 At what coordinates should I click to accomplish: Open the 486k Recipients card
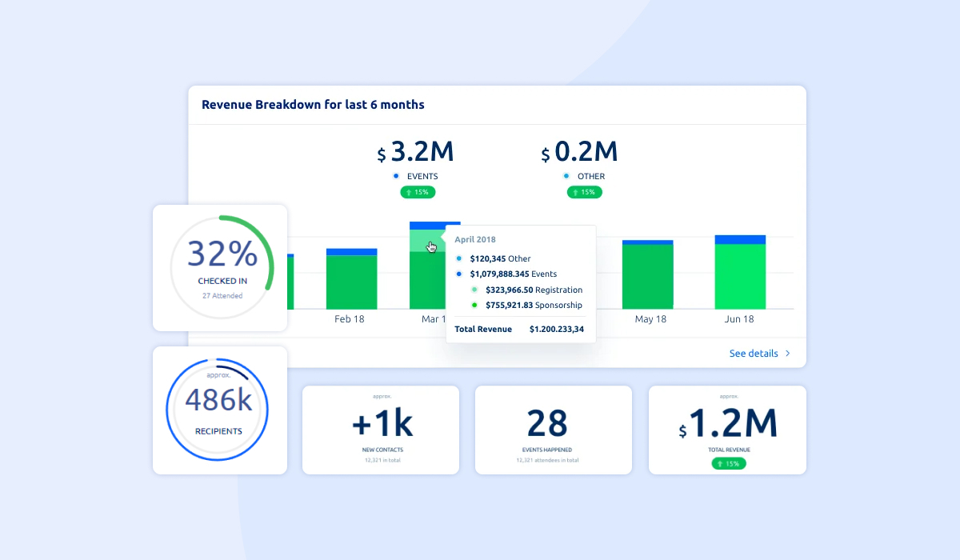pos(219,410)
